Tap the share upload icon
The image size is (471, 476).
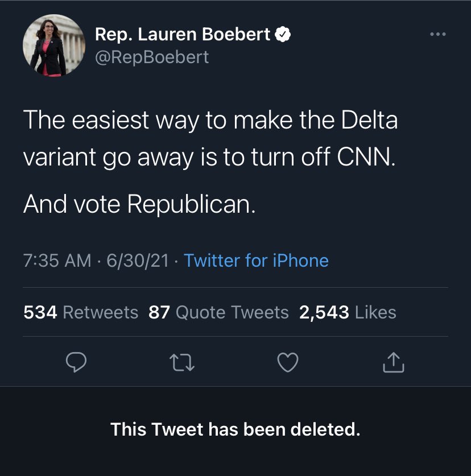coord(394,362)
